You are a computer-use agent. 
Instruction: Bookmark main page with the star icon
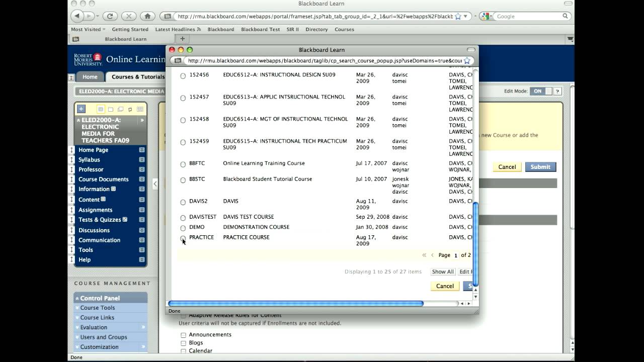(x=458, y=16)
